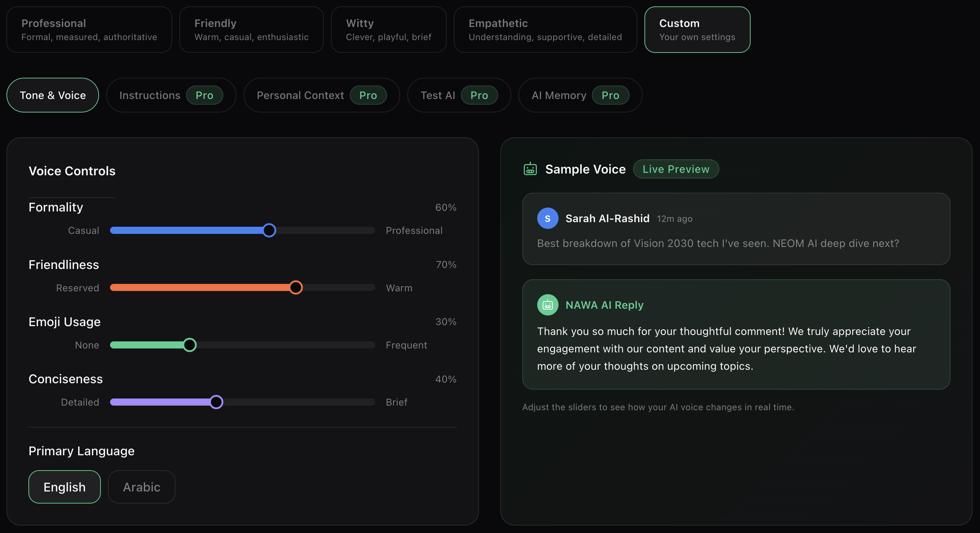980x533 pixels.
Task: Open the Instructions tab
Action: (x=171, y=95)
